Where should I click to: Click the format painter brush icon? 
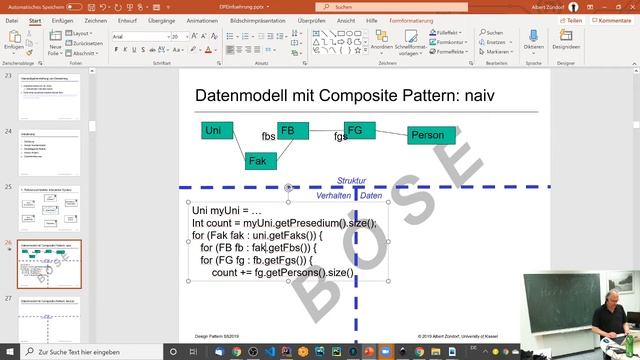click(29, 53)
